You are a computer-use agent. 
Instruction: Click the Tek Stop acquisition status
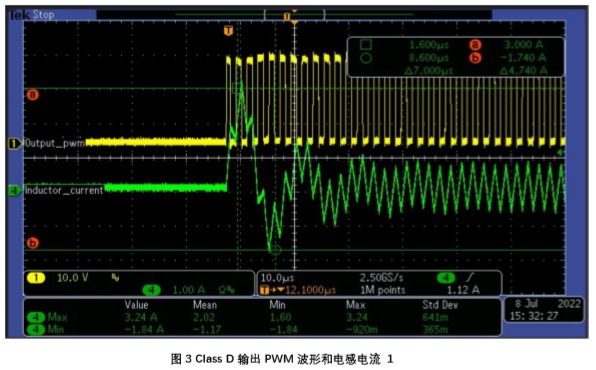tap(32, 15)
